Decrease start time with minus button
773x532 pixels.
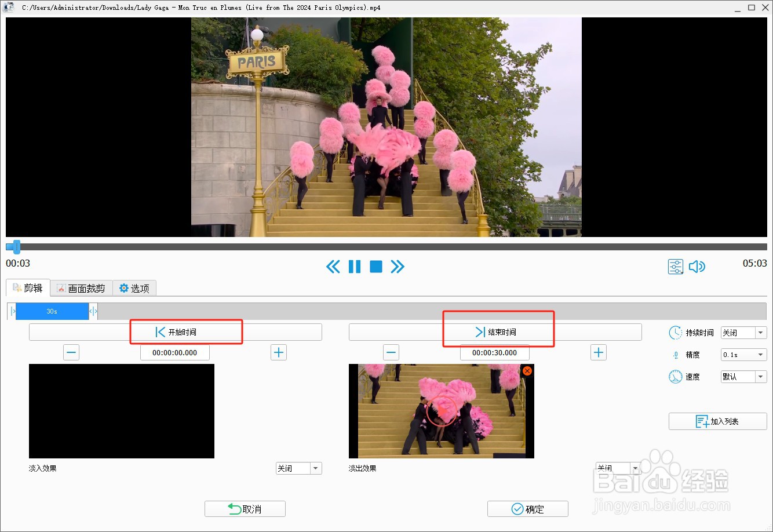pos(71,352)
